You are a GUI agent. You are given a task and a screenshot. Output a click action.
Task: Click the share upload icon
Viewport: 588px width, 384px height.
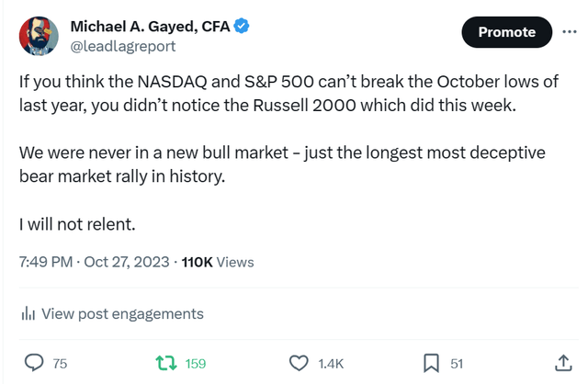tap(562, 364)
